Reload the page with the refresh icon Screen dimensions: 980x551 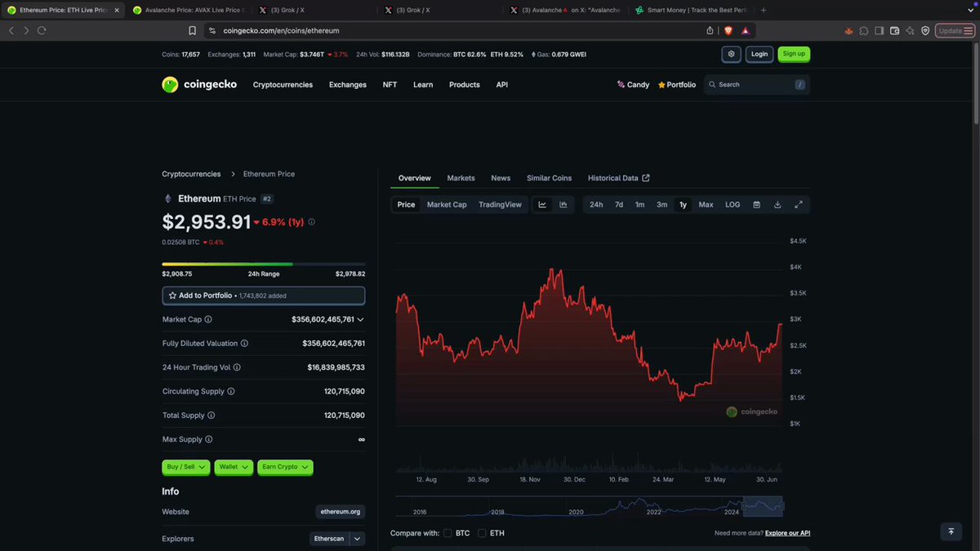click(42, 30)
